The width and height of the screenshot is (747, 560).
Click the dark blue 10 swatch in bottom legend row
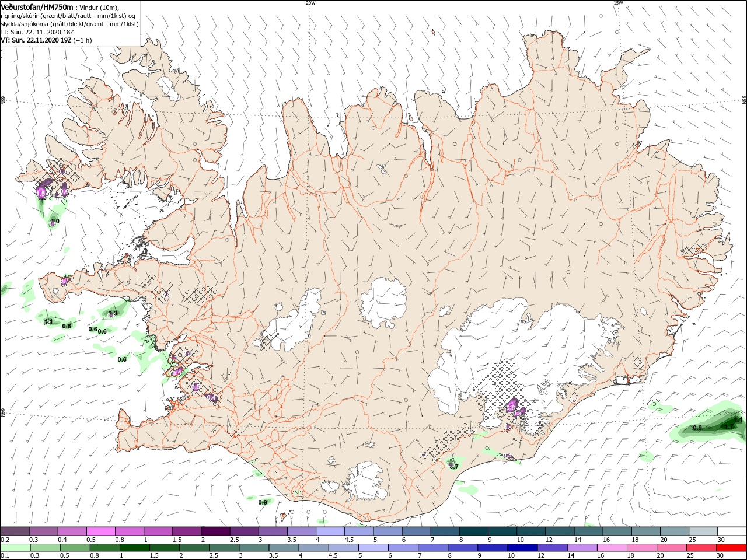(x=522, y=548)
